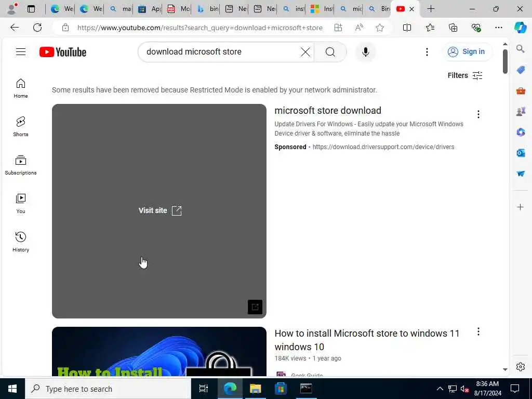Open the Favorites list
532x399 pixels.
(430, 28)
